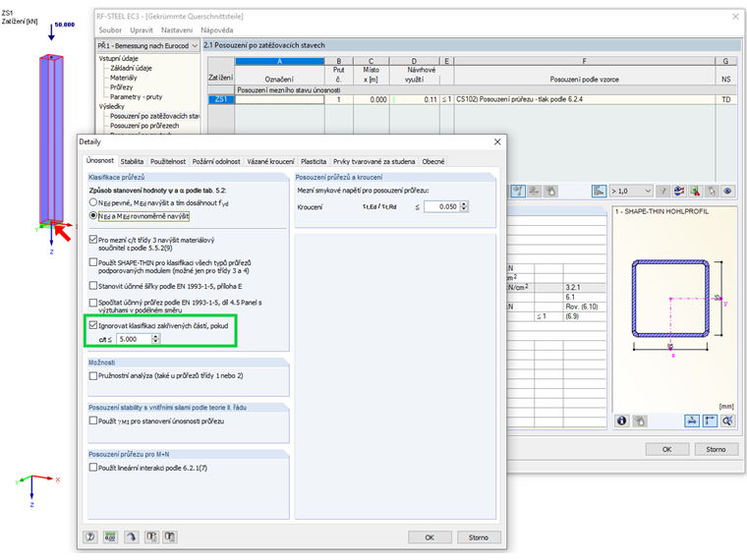Click the blue curved arrow reset defaults icon
Viewport: 747px width, 560px height.
[x=131, y=536]
